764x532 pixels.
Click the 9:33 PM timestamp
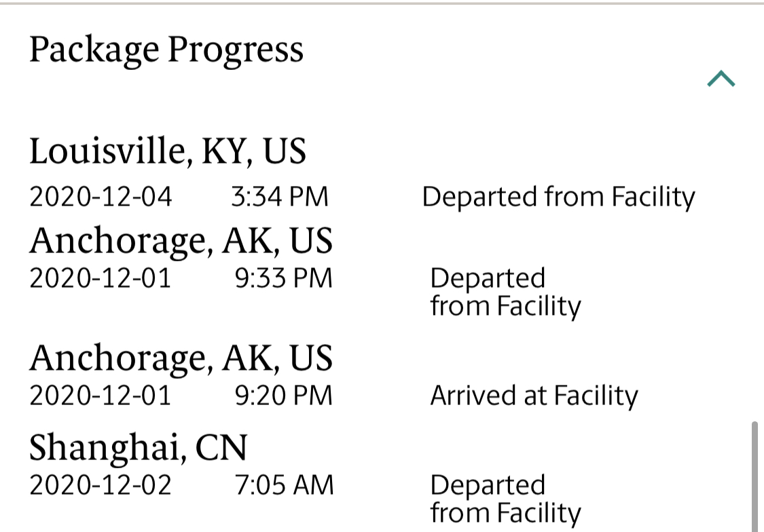[x=284, y=279]
